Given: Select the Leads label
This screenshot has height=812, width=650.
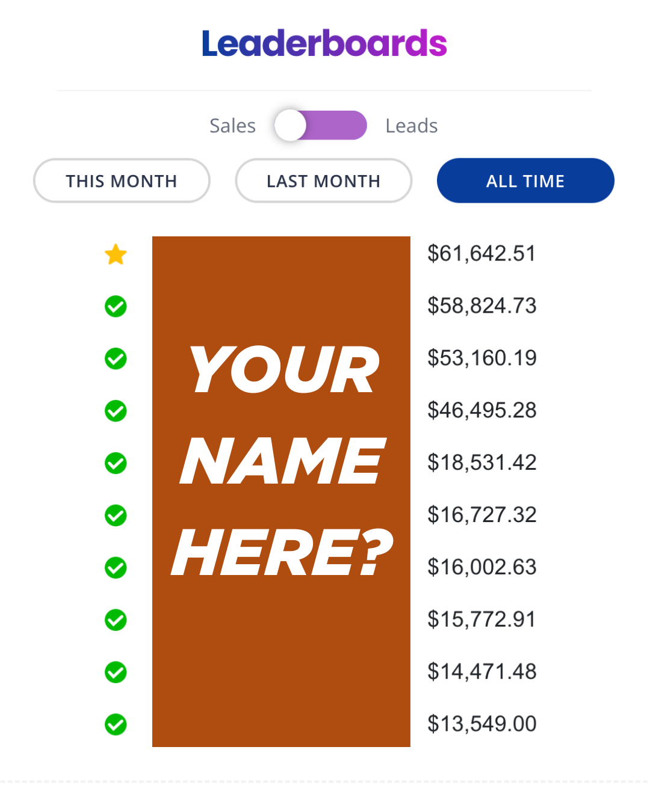Looking at the screenshot, I should click(x=412, y=126).
